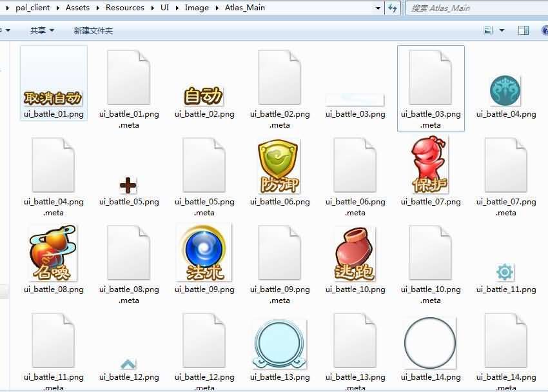Expand the address bar history dropdown
The image size is (548, 392).
[378, 8]
